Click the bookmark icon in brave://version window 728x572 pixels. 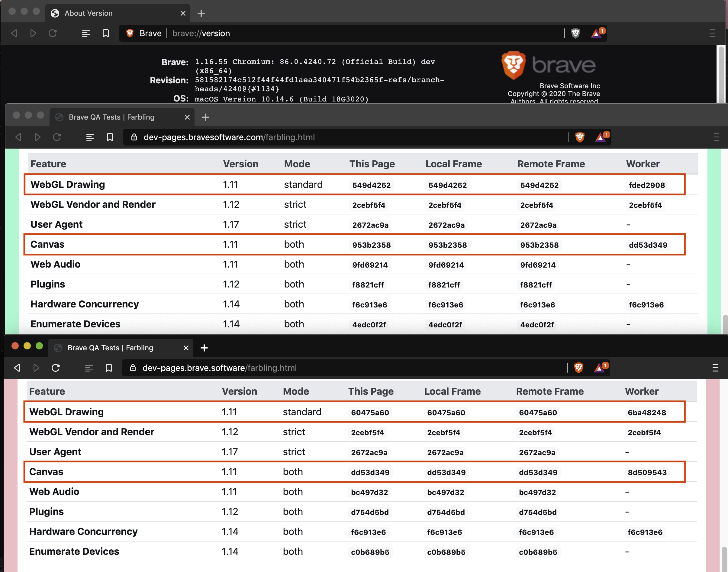(x=105, y=33)
